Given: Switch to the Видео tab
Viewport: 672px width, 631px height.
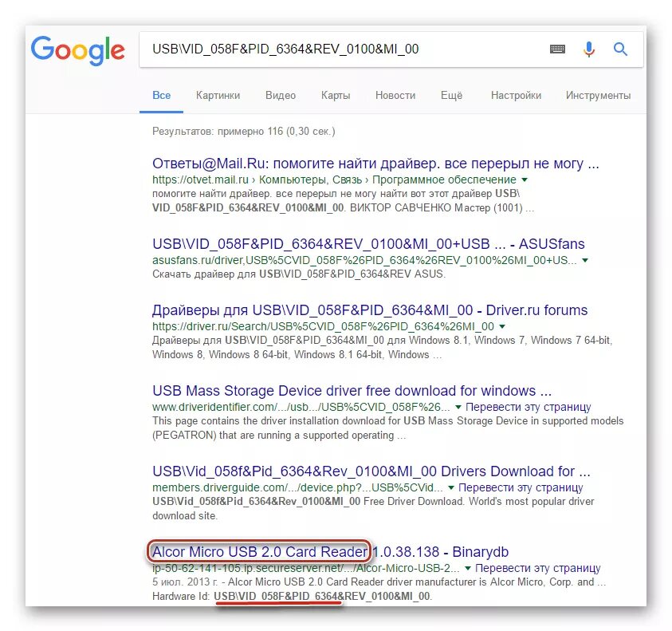Looking at the screenshot, I should pyautogui.click(x=281, y=95).
